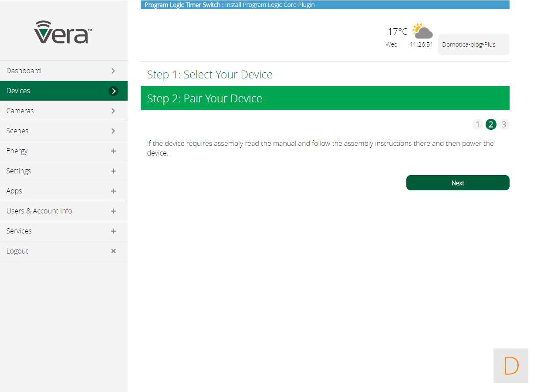537x392 pixels.
Task: Click the Logout X icon
Action: click(113, 251)
